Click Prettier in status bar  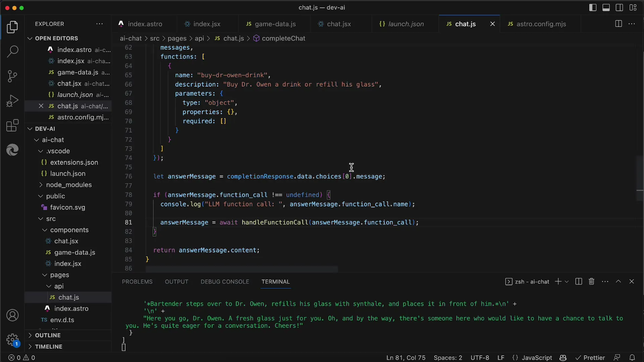590,358
